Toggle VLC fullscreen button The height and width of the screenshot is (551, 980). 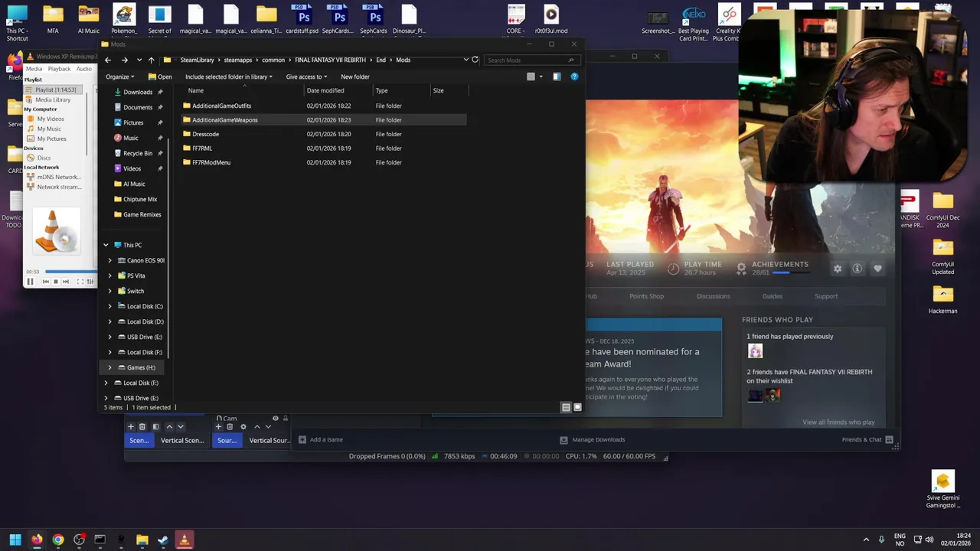(79, 282)
